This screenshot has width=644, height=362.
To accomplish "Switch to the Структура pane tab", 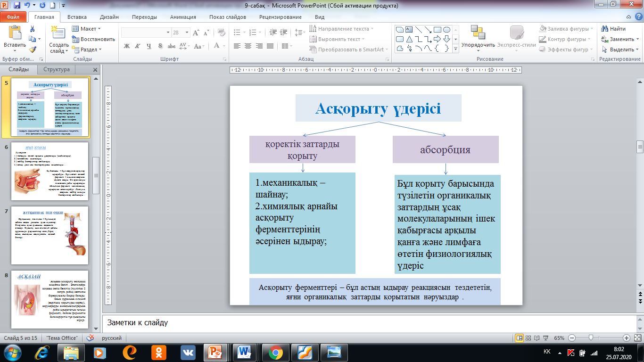I will (57, 69).
